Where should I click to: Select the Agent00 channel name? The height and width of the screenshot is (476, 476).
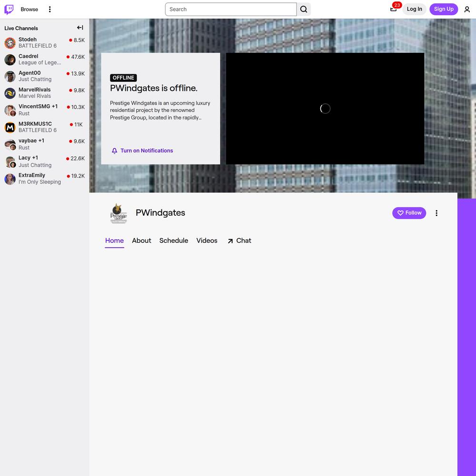tap(30, 73)
